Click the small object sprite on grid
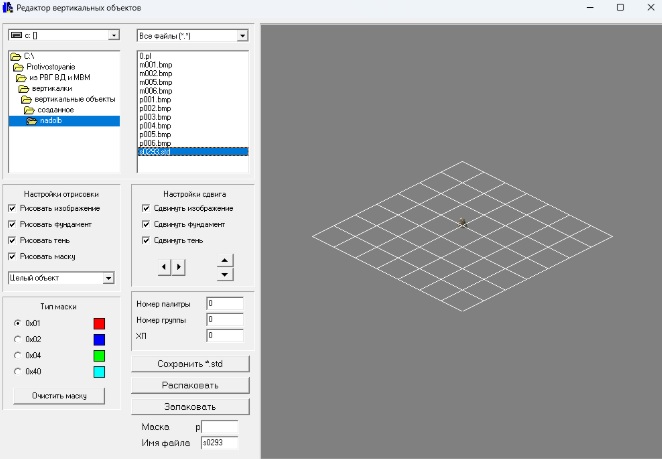This screenshot has width=662, height=459. (463, 223)
